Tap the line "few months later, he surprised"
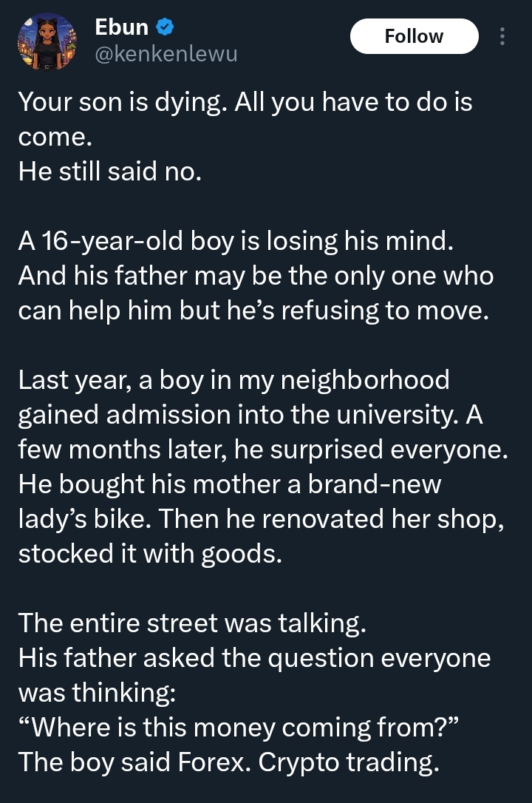Image resolution: width=532 pixels, height=803 pixels. [x=262, y=450]
